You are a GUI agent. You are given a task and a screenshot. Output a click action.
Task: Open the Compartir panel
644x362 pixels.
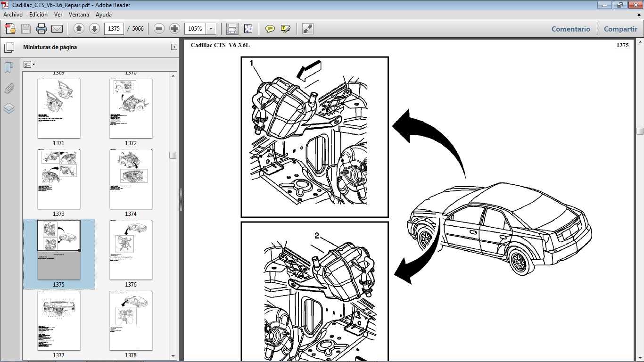[620, 29]
